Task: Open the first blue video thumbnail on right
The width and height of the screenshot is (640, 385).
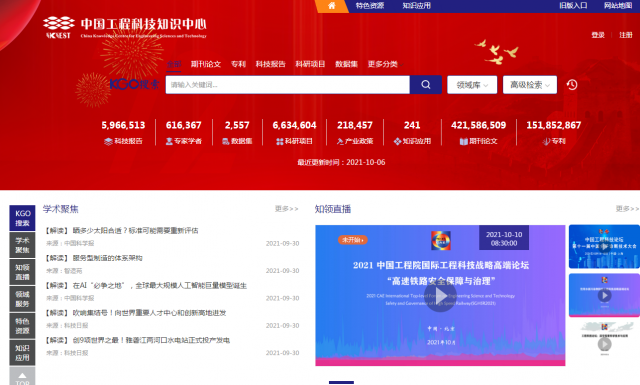Action: point(604,246)
